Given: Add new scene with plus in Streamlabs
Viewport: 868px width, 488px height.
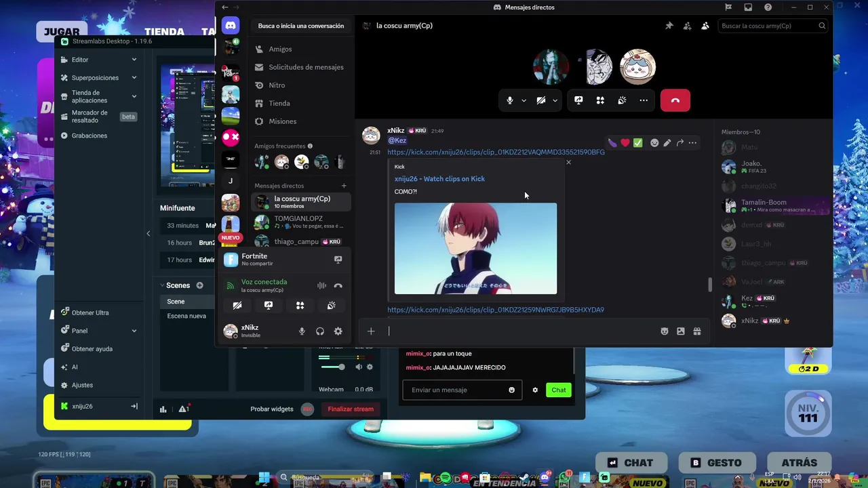Looking at the screenshot, I should click(199, 285).
